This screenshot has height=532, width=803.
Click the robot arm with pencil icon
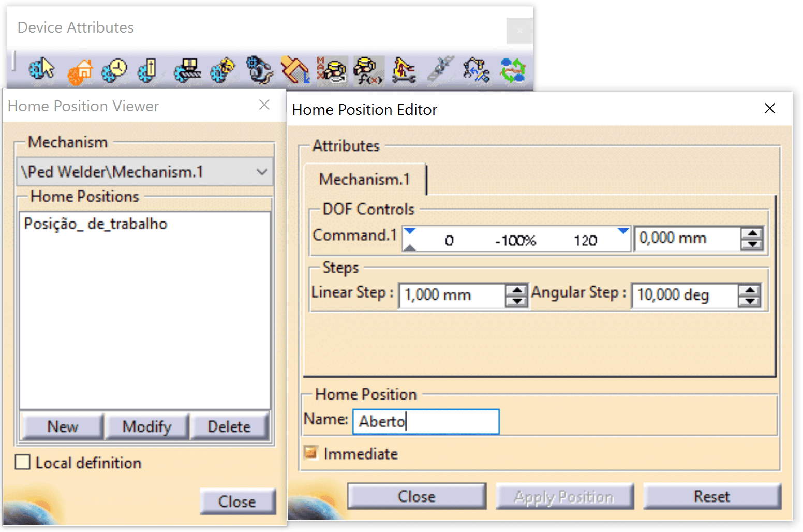pos(476,70)
